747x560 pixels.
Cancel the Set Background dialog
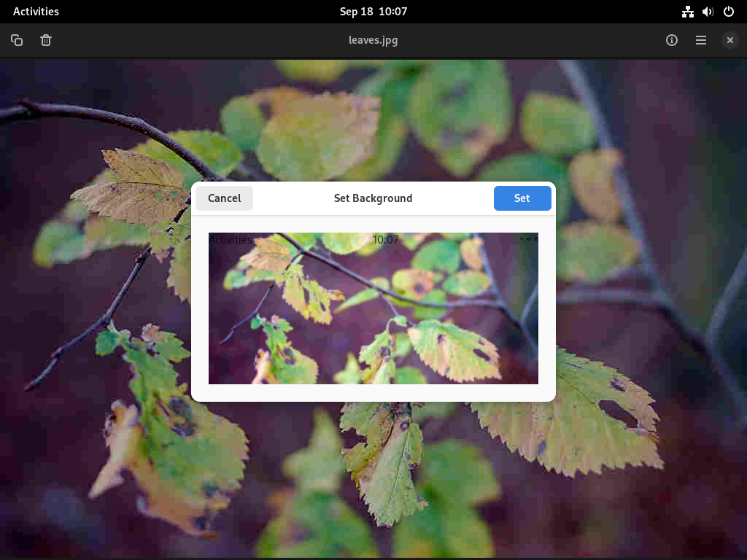click(x=225, y=198)
